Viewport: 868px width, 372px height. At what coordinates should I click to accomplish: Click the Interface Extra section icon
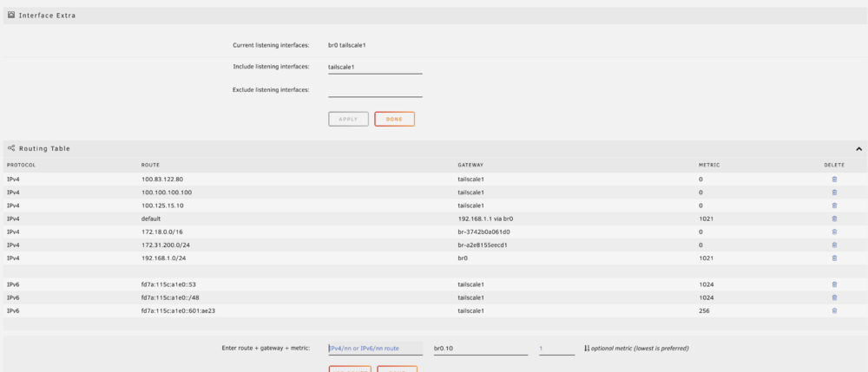[11, 15]
